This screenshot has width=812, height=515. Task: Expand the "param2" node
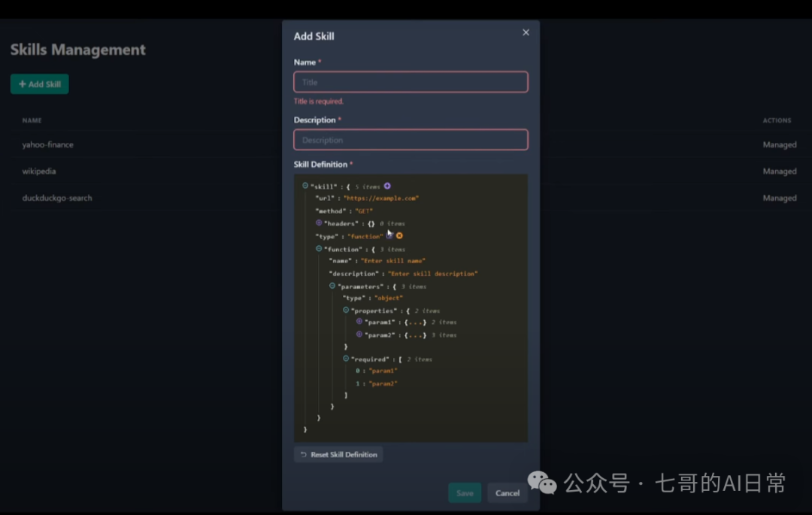(359, 335)
